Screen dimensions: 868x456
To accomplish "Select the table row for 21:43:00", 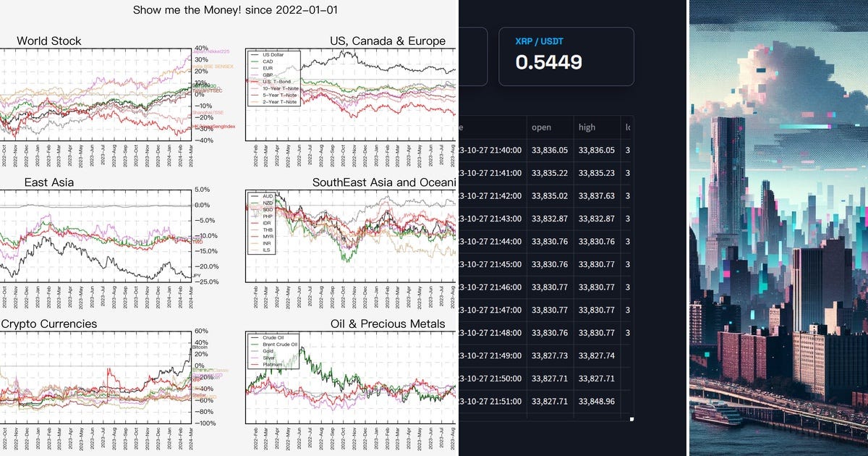I will 550,219.
